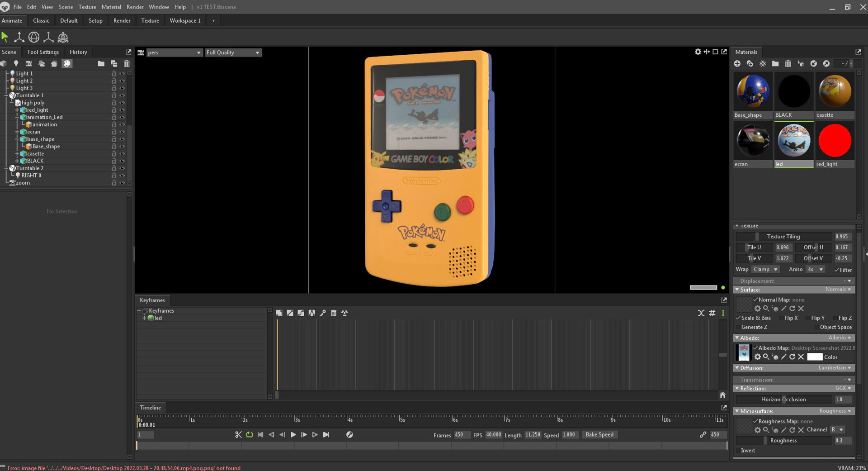Delete the selected scene object with trash icon
Image resolution: width=868 pixels, height=471 pixels.
pyautogui.click(x=127, y=64)
